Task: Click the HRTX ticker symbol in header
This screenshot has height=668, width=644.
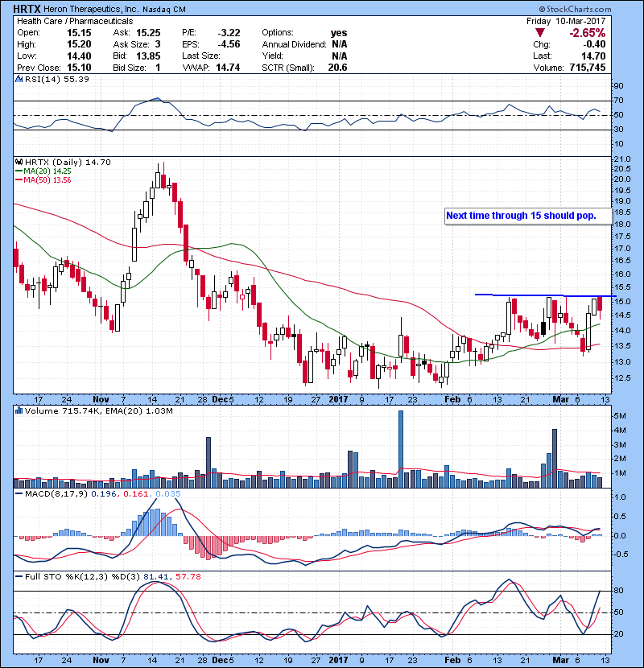Action: (29, 8)
